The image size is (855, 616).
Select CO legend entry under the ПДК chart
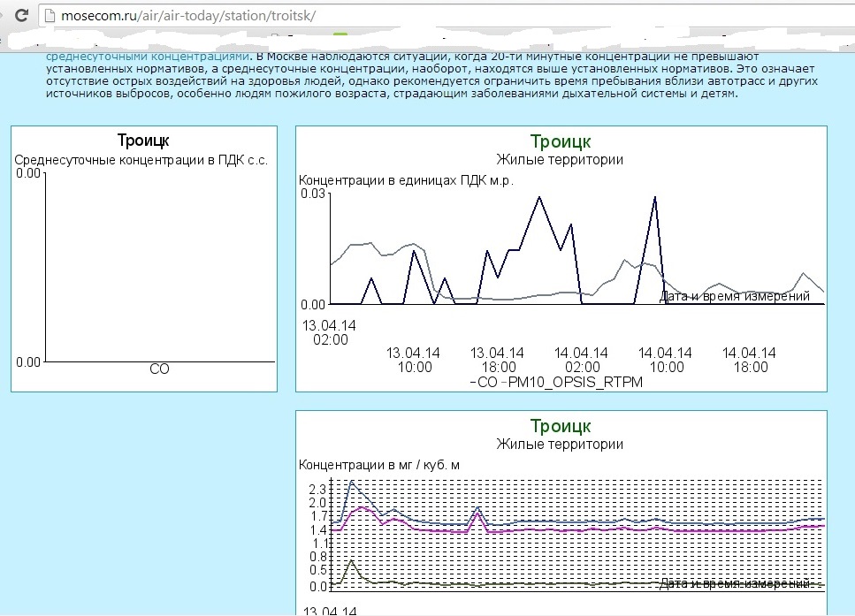click(484, 382)
